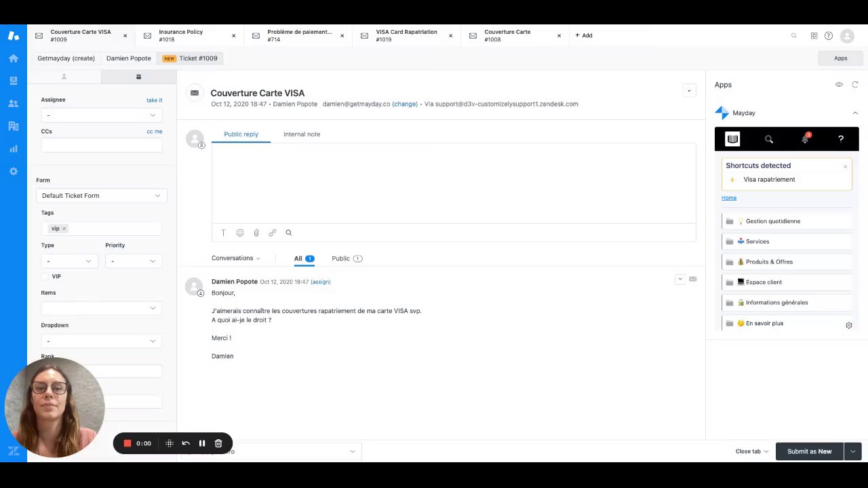Open the Organizations icon in sidebar
The image size is (868, 488).
coord(14,126)
